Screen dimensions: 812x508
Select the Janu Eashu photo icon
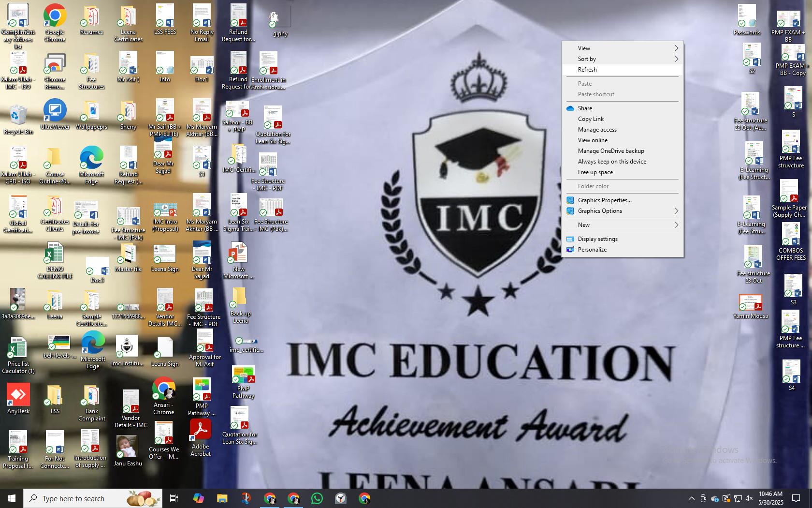128,451
